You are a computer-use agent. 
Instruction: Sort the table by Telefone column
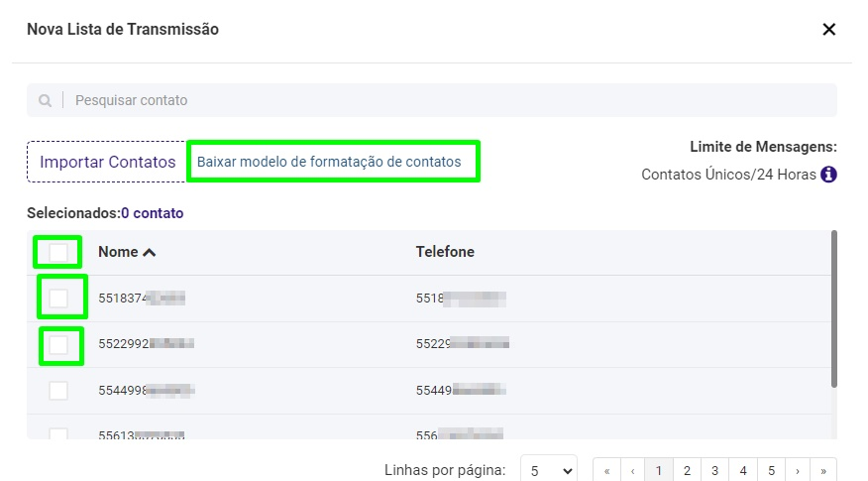tap(445, 252)
